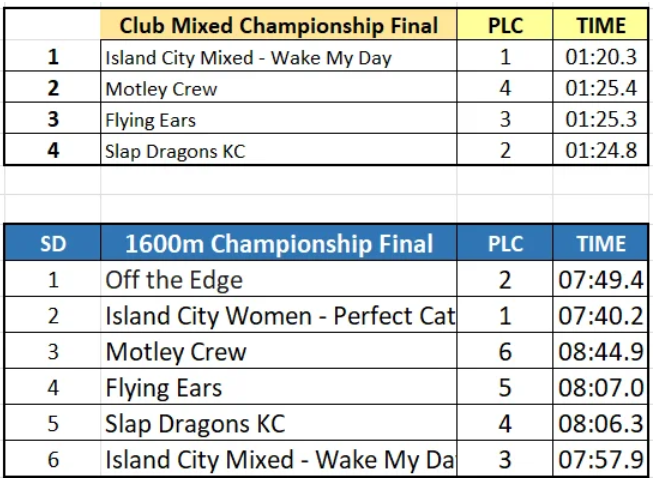Select the 08:06.3 time cell
Image resolution: width=653 pixels, height=485 pixels.
pyautogui.click(x=601, y=424)
